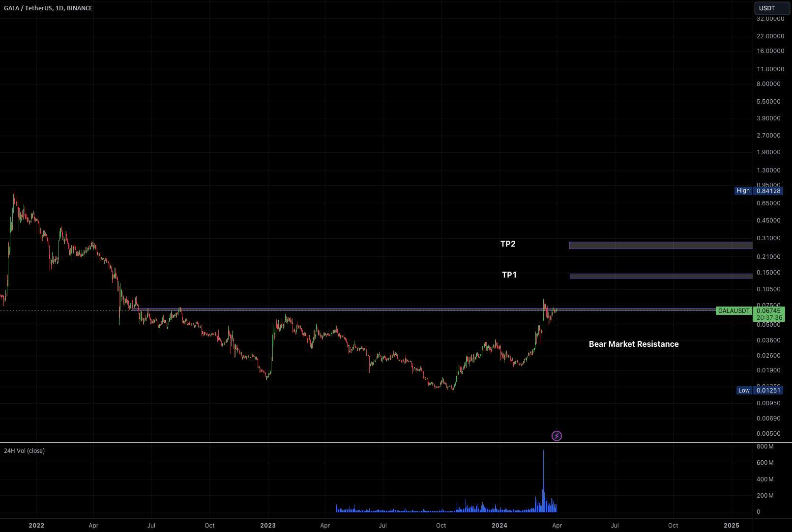792x532 pixels.
Task: Click the 0.00500 price axis value
Action: tap(768, 433)
